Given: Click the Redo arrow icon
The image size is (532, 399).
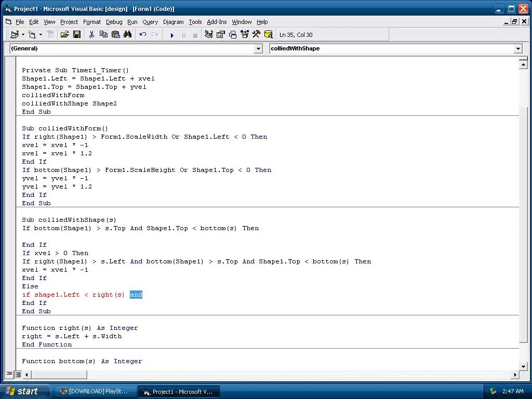Looking at the screenshot, I should coord(155,34).
